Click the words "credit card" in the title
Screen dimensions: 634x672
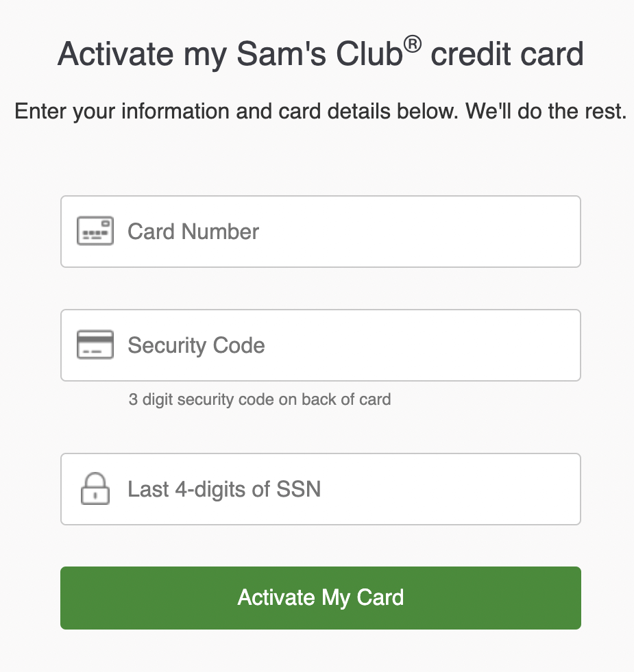507,54
